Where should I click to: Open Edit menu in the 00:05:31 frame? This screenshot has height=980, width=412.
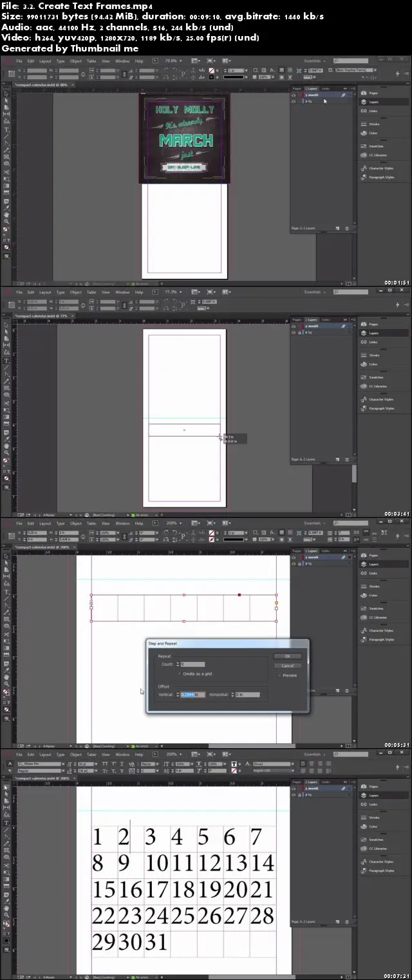[x=31, y=523]
